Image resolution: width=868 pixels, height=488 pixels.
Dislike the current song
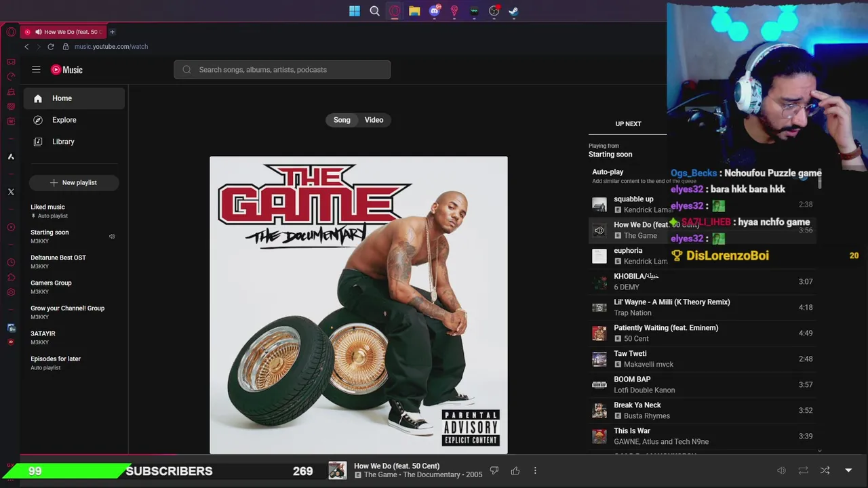click(x=494, y=470)
